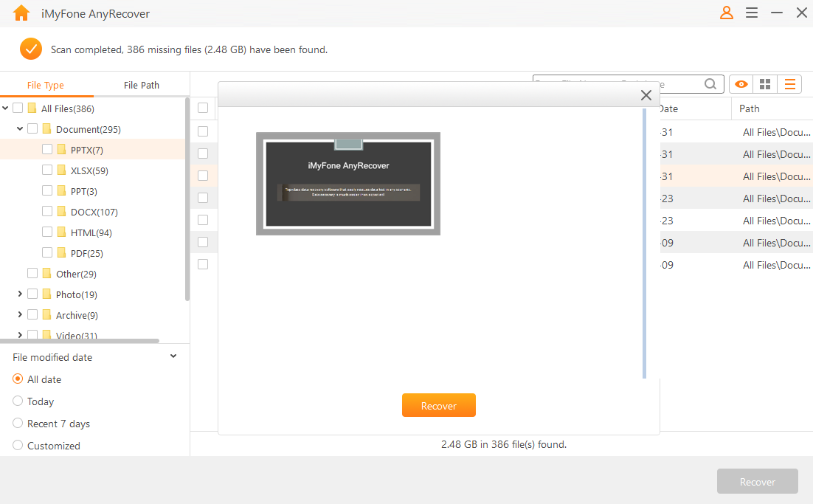The height and width of the screenshot is (504, 813).
Task: Collapse the Document(295) folder tree
Action: [x=18, y=128]
